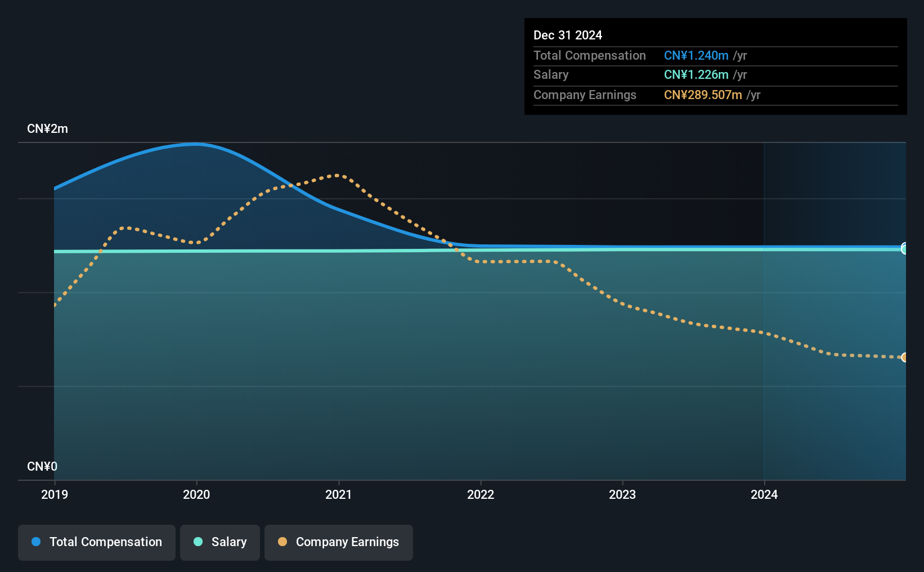The width and height of the screenshot is (924, 572).
Task: Click the teal Salary legend dot
Action: click(198, 542)
